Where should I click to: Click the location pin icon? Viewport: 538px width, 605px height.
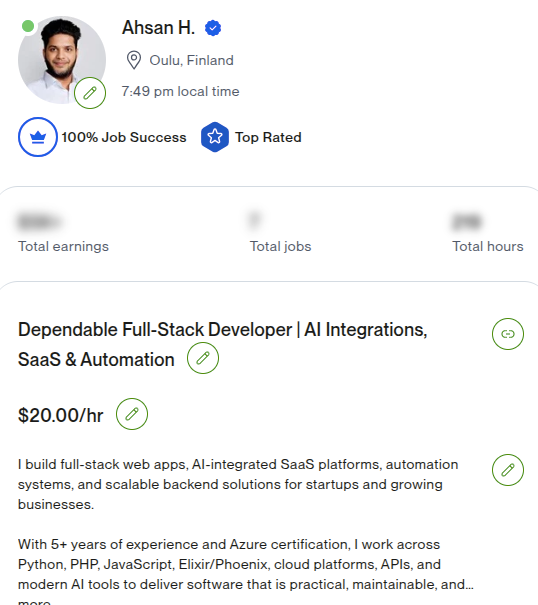pyautogui.click(x=134, y=60)
